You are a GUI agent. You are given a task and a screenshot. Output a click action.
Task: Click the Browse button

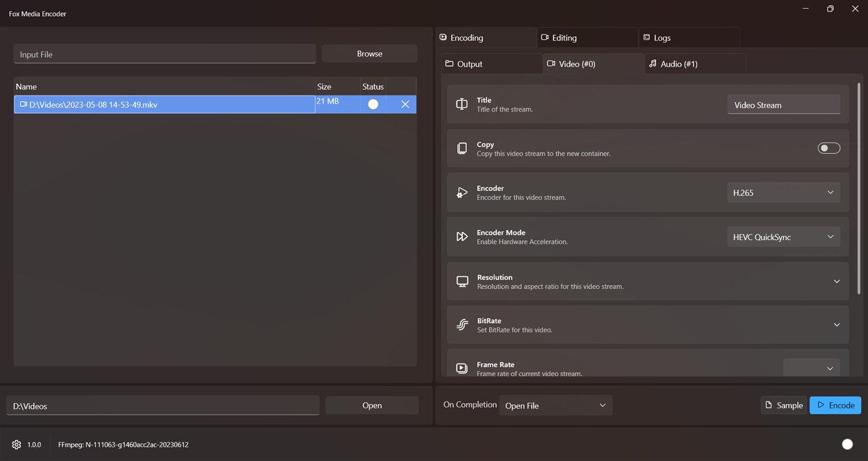click(x=369, y=53)
